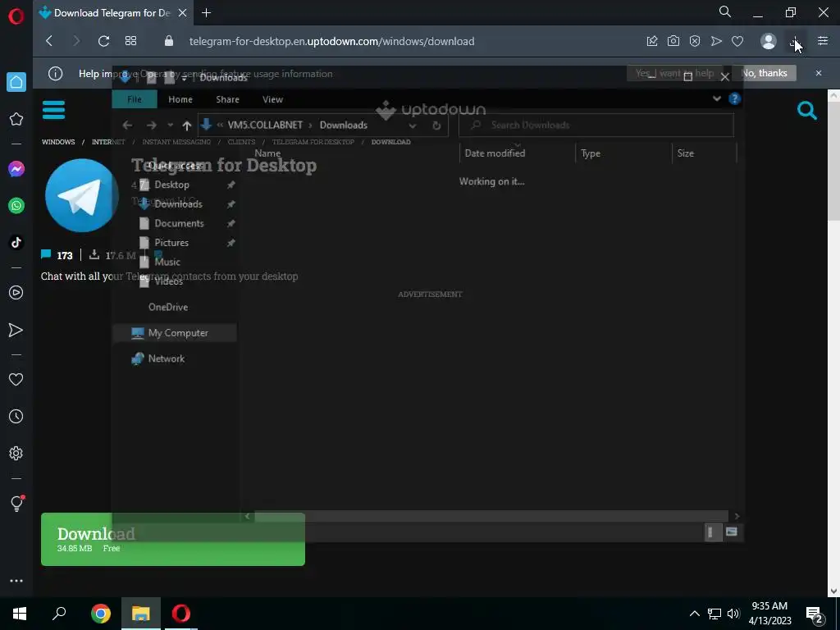Reload the Telegram download page
The image size is (840, 630).
coord(104,41)
